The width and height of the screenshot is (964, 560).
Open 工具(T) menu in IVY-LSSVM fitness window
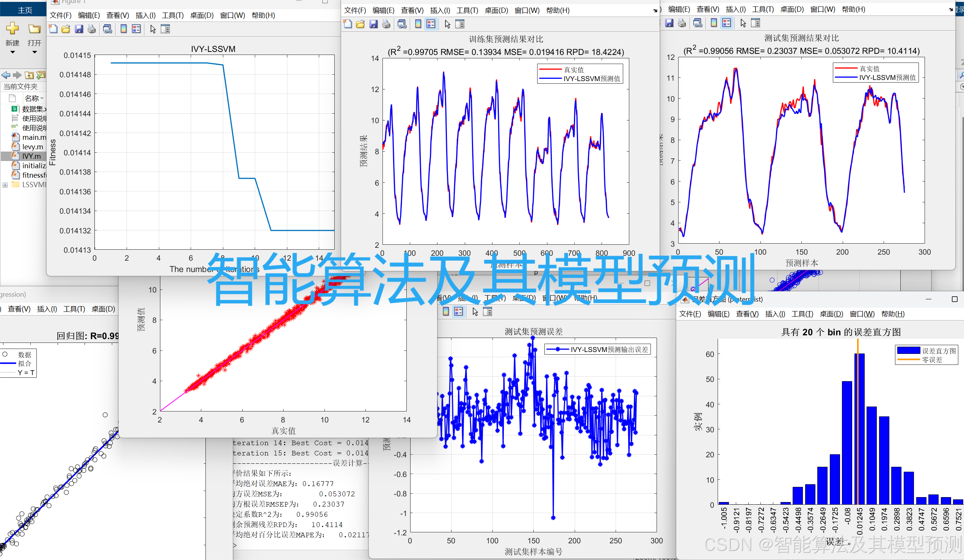[172, 15]
